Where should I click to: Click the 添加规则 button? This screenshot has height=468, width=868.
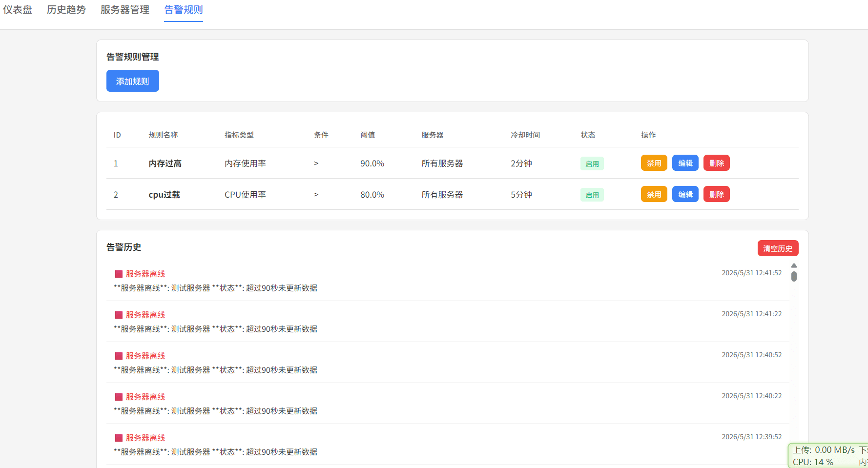coord(133,81)
